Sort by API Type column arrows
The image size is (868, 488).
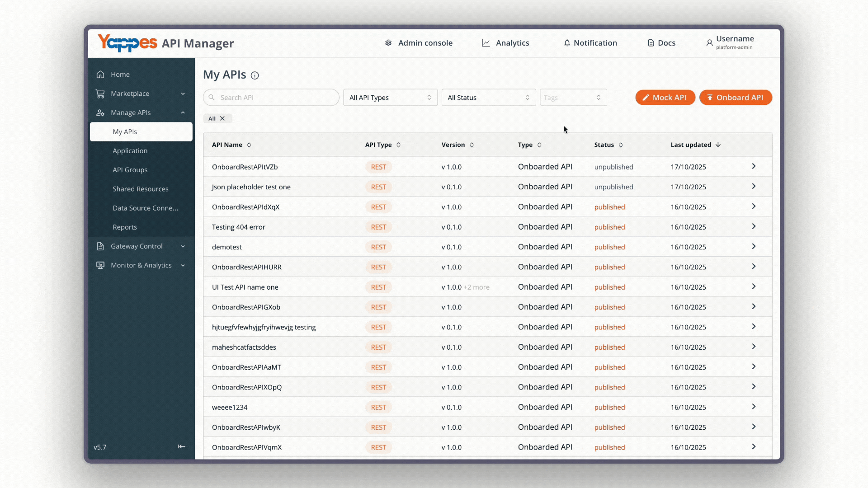398,145
